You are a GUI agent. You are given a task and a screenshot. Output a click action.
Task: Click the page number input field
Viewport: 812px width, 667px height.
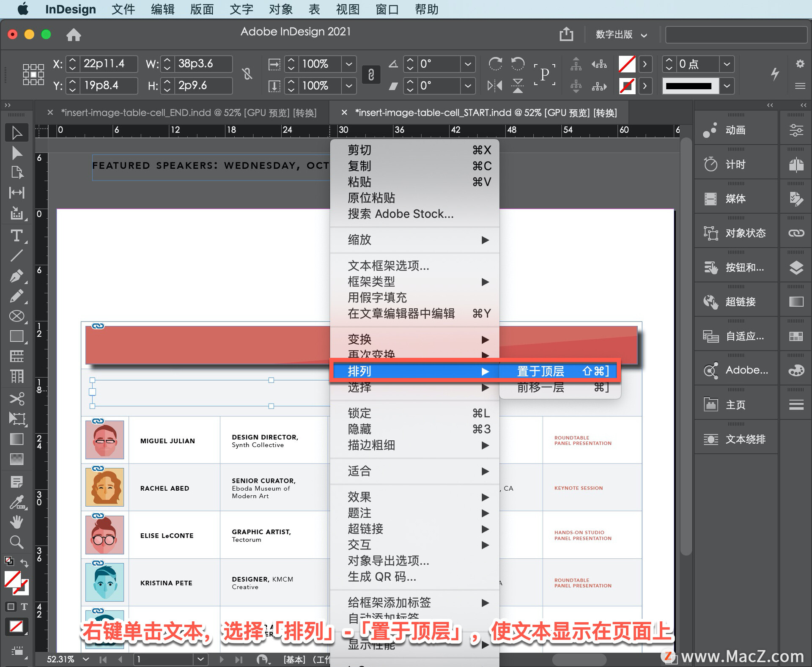(x=163, y=659)
